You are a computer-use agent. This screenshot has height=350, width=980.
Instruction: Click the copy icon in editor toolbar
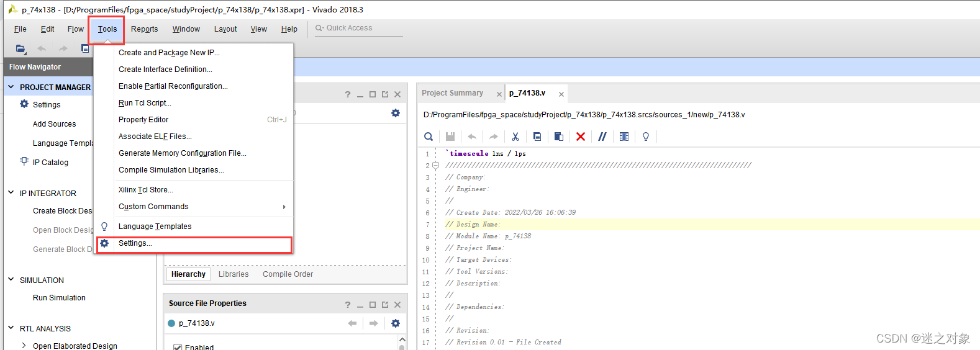click(537, 137)
